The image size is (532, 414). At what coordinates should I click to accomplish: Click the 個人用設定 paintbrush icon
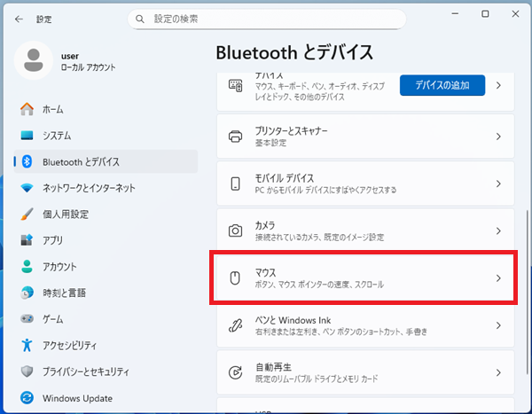click(x=27, y=215)
